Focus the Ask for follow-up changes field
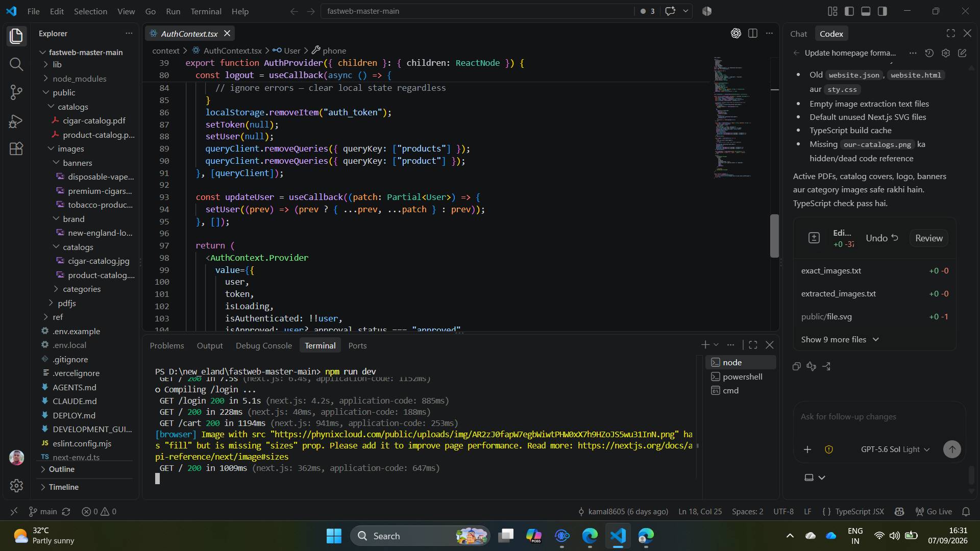Viewport: 980px width, 551px height. [879, 417]
